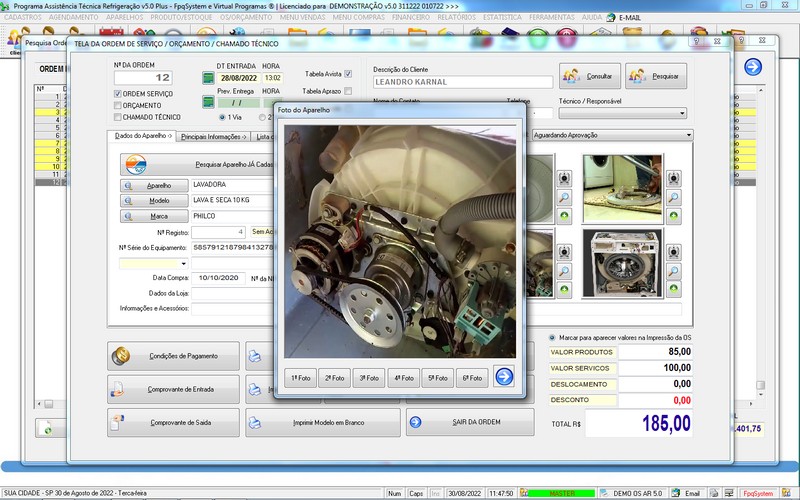Screen dimensions: 800x500
Task: Click green upload arrow beside bottom-right photo
Action: [x=674, y=289]
